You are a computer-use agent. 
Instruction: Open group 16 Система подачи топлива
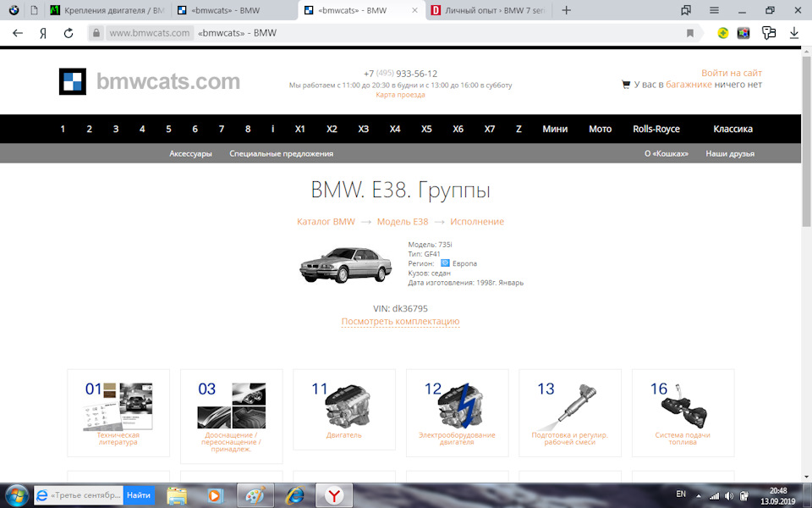pos(683,413)
